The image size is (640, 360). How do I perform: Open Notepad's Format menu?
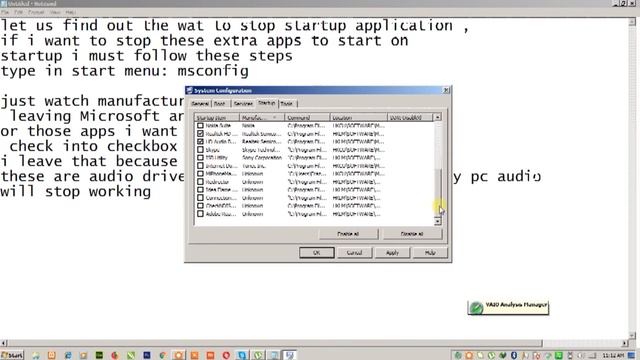tap(36, 12)
